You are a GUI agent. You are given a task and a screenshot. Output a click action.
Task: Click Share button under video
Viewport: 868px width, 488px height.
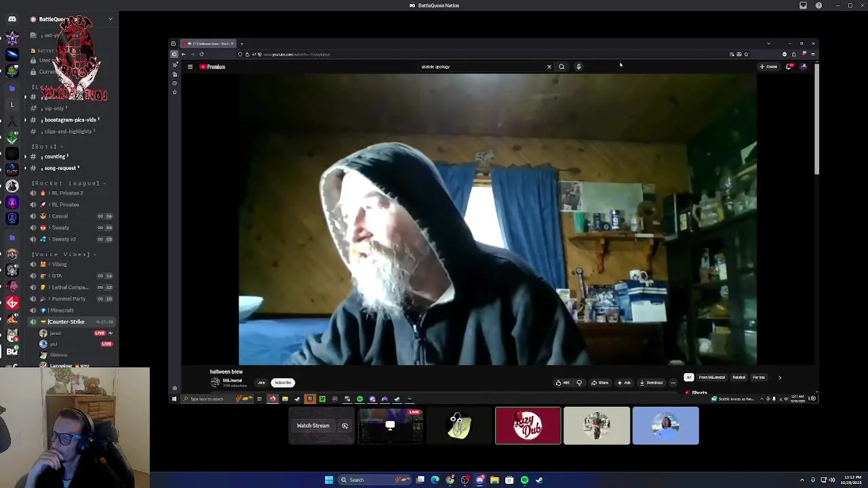[599, 382]
